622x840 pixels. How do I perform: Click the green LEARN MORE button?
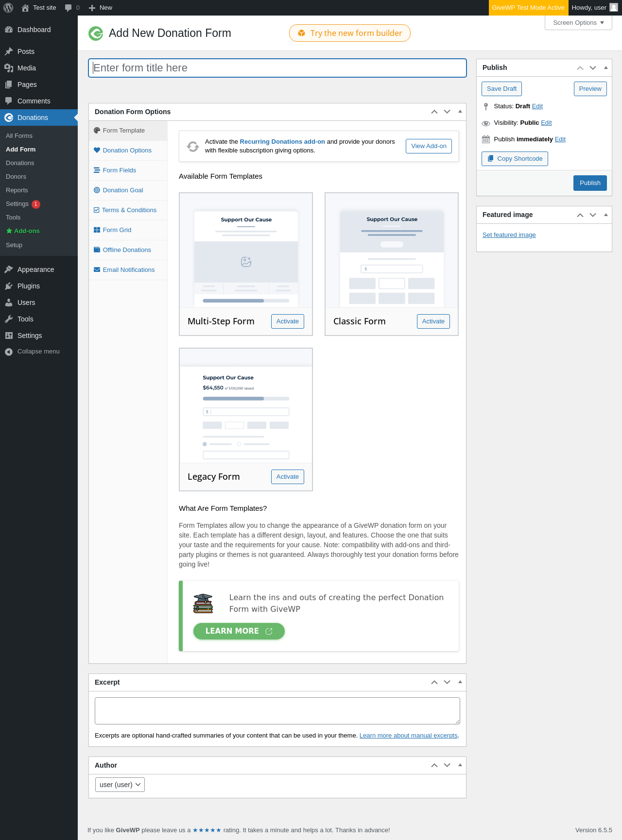pyautogui.click(x=239, y=631)
